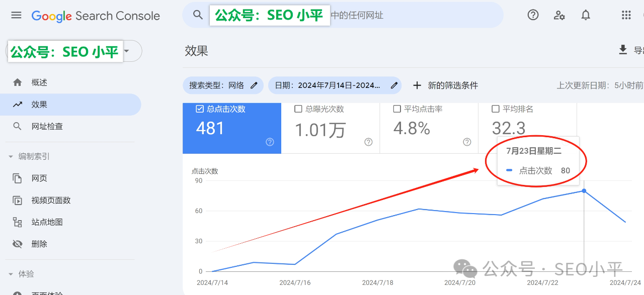Open users and settings icon
The width and height of the screenshot is (644, 295).
click(559, 15)
